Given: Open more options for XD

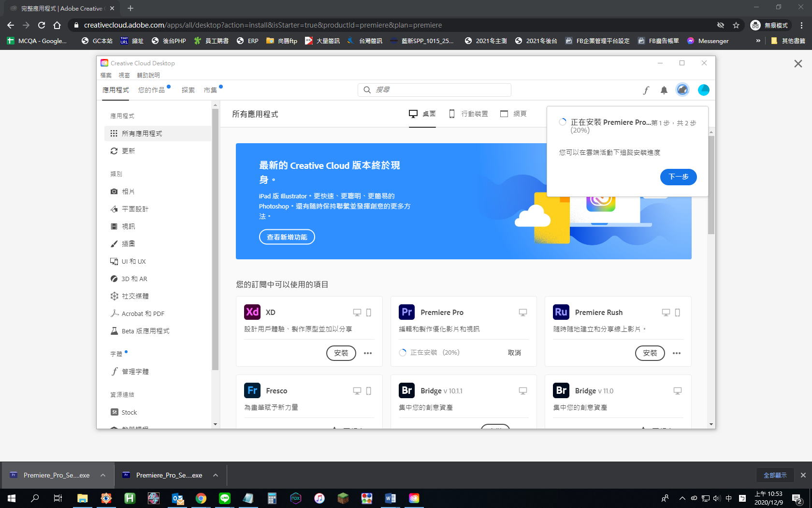Looking at the screenshot, I should click(368, 353).
